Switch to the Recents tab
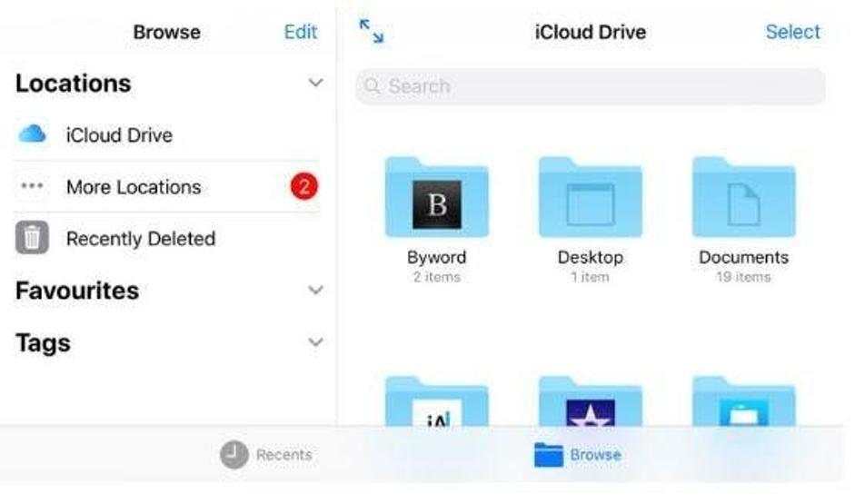Viewport: 855px width, 504px height. point(266,454)
